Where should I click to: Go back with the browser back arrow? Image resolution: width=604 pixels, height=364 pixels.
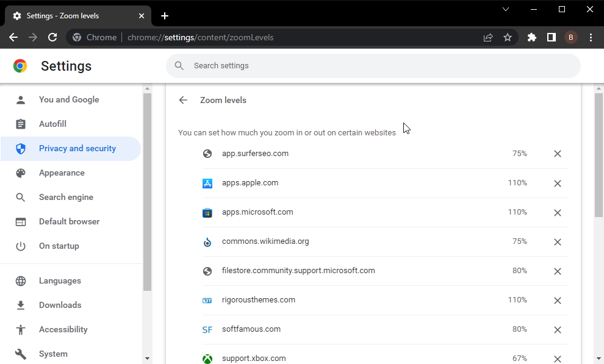pyautogui.click(x=13, y=37)
